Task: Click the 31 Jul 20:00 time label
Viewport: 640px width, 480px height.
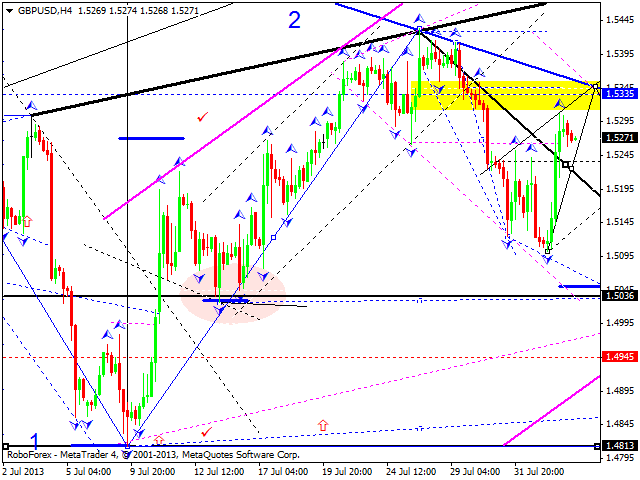Action: tap(540, 472)
